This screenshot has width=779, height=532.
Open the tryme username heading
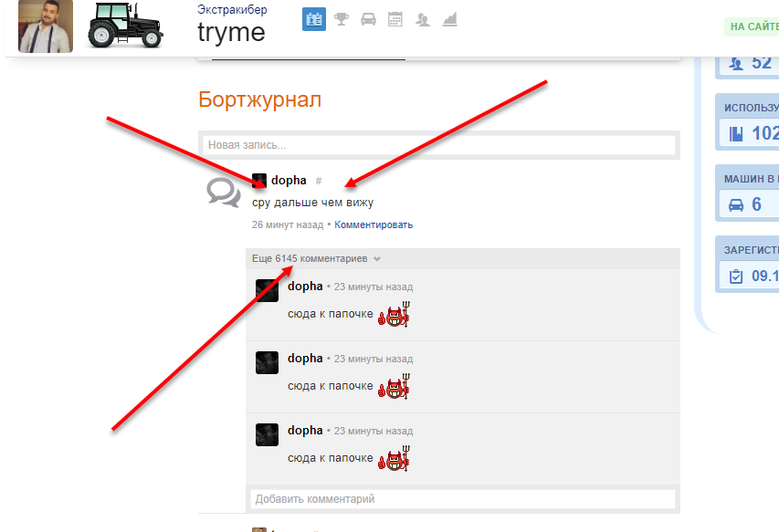click(x=231, y=32)
